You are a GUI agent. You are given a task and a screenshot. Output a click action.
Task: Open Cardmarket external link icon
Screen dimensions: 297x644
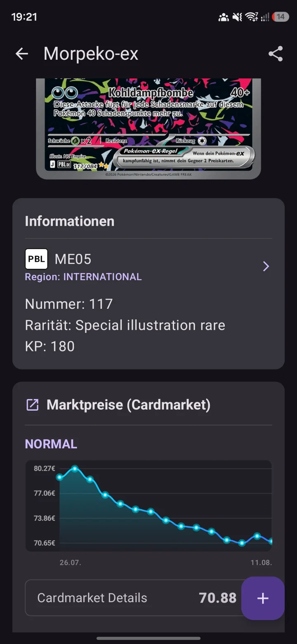pos(32,405)
